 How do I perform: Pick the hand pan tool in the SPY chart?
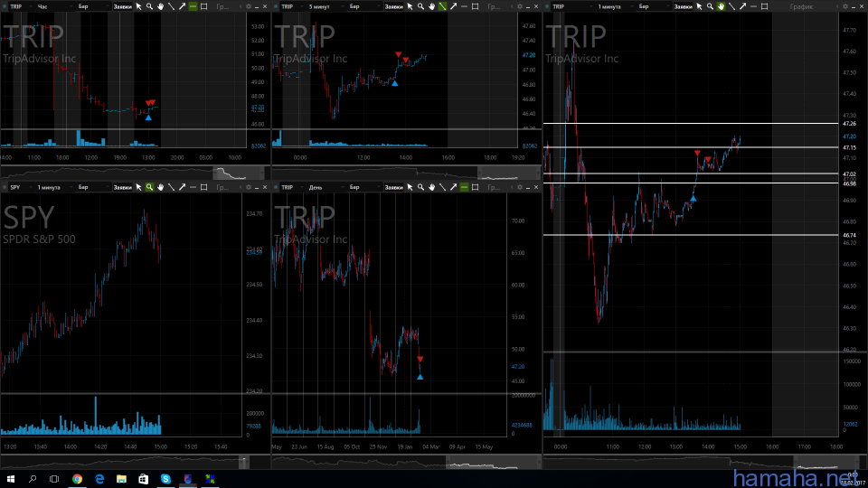click(x=161, y=188)
